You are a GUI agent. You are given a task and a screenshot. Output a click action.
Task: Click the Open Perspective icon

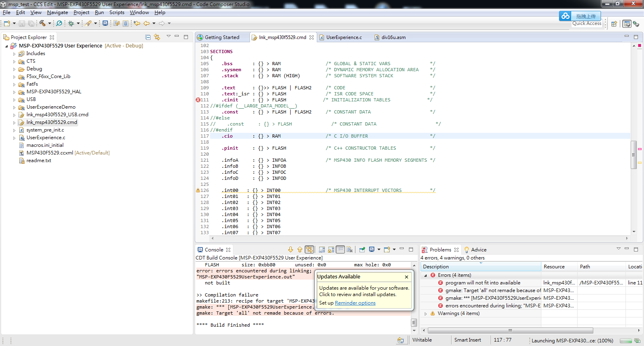pos(614,24)
